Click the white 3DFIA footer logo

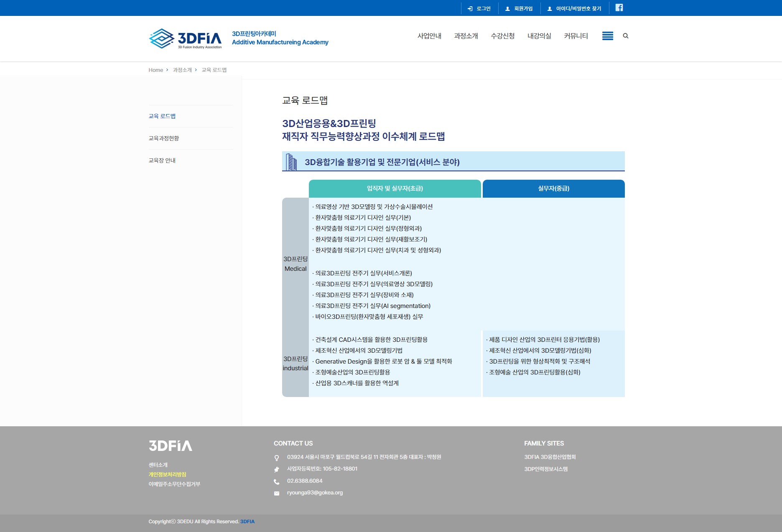tap(170, 446)
